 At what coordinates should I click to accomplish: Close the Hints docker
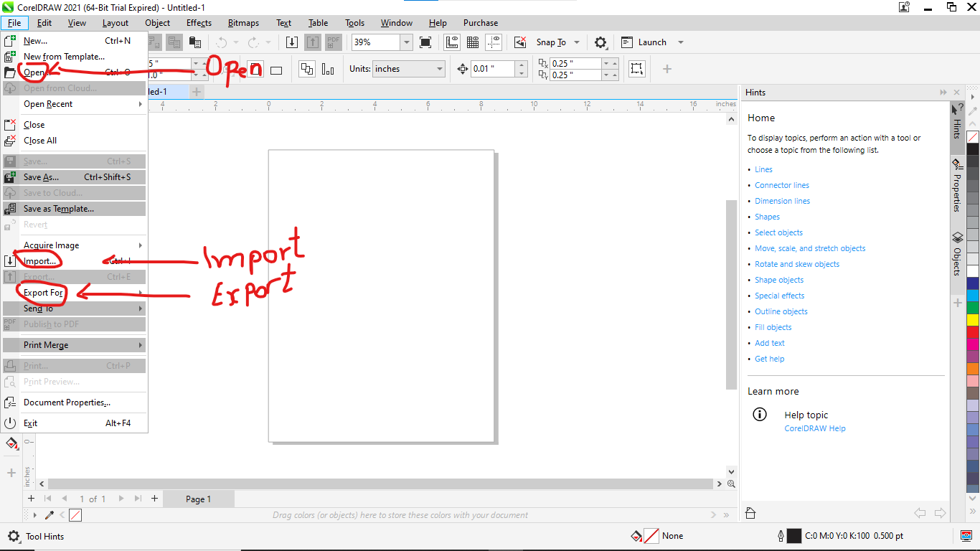click(956, 93)
